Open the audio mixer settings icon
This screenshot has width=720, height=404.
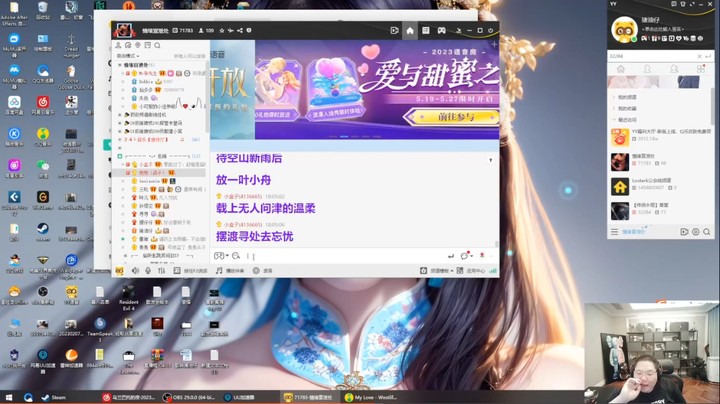point(161,270)
